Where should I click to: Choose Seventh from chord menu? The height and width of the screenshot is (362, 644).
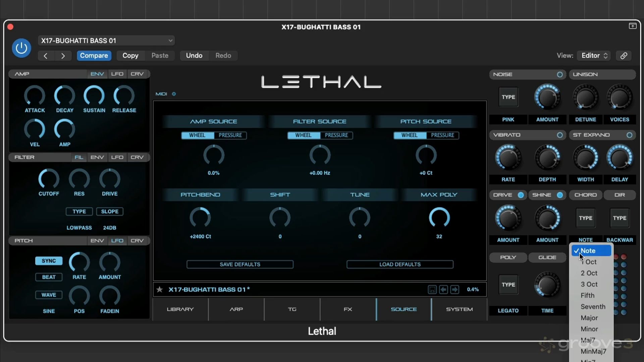click(x=591, y=307)
